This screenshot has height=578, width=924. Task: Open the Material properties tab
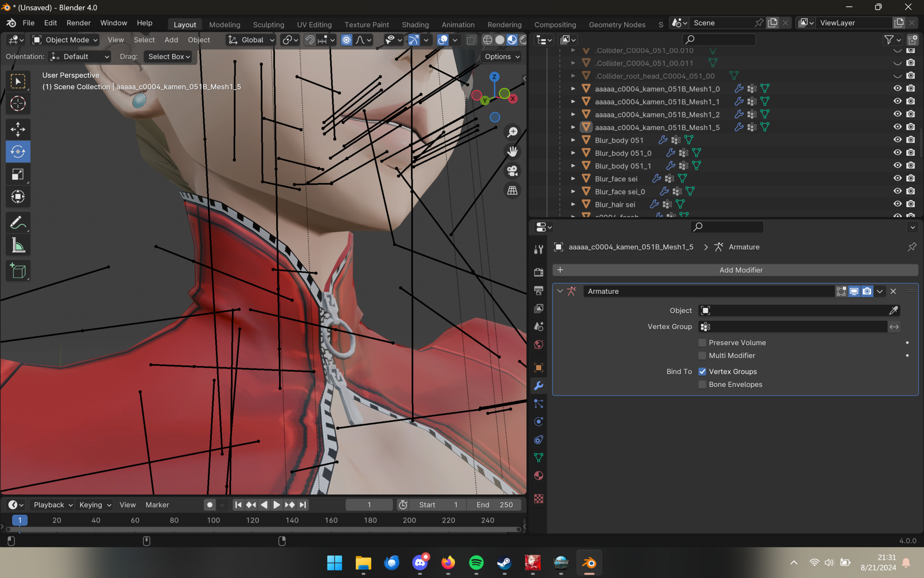[x=539, y=476]
